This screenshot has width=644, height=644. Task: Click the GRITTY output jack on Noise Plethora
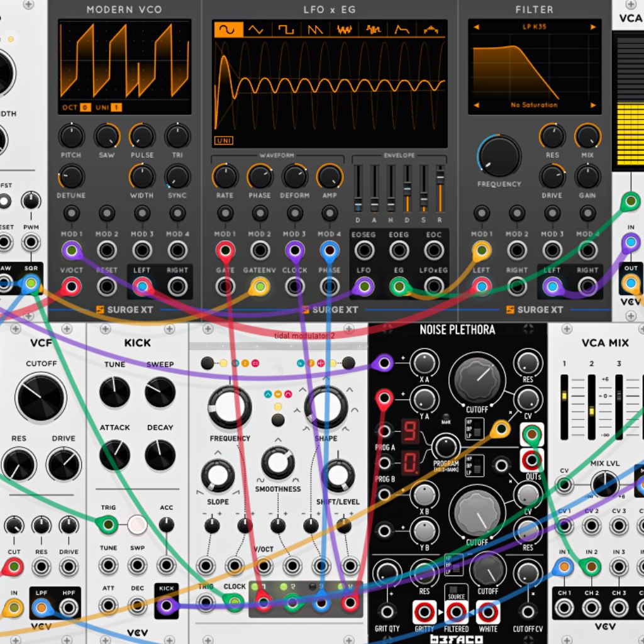click(425, 613)
